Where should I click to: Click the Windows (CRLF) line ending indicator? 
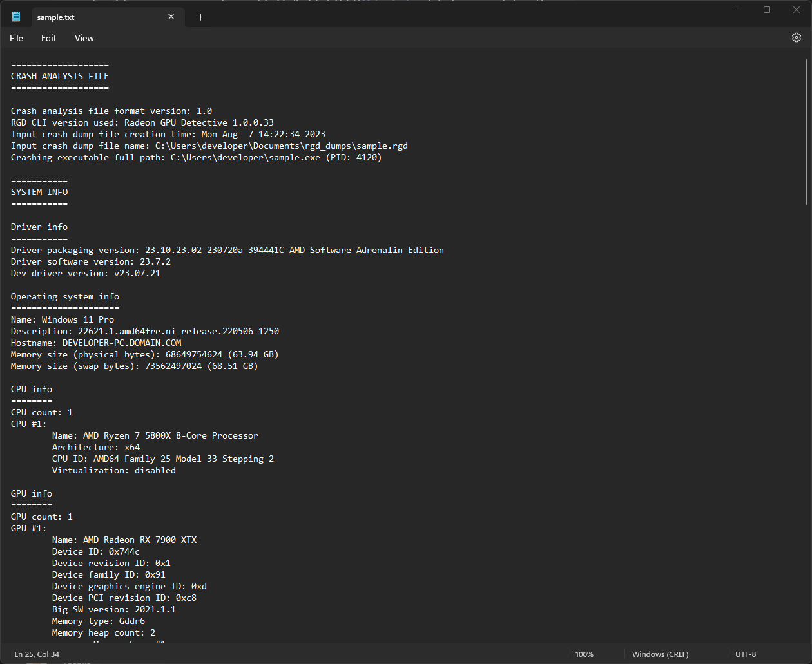[660, 654]
